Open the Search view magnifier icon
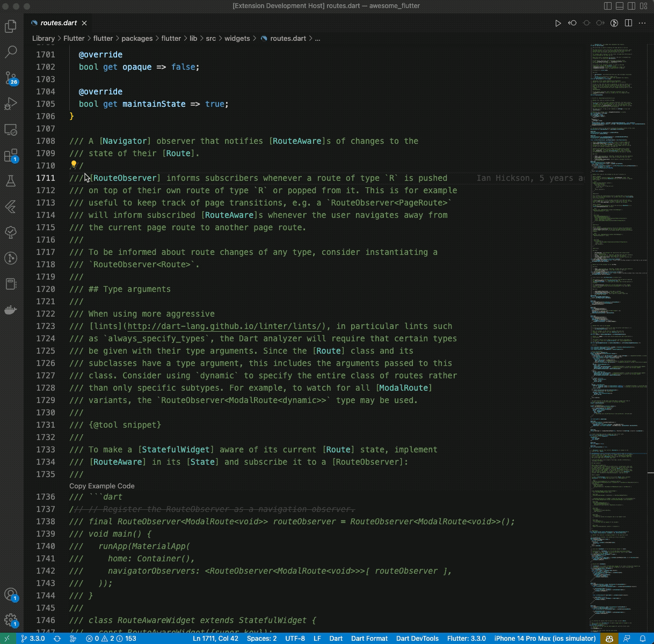Image resolution: width=654 pixels, height=644 pixels. [11, 52]
